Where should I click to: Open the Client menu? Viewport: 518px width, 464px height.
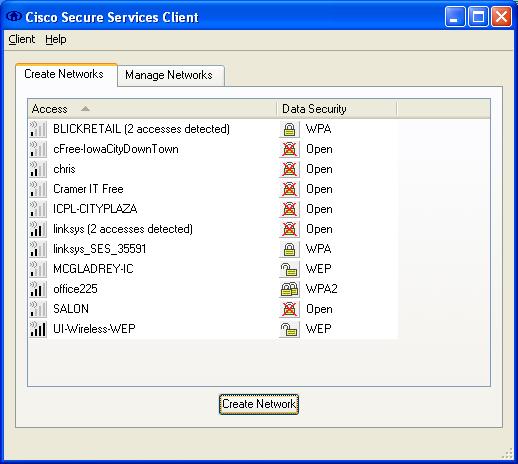point(22,39)
